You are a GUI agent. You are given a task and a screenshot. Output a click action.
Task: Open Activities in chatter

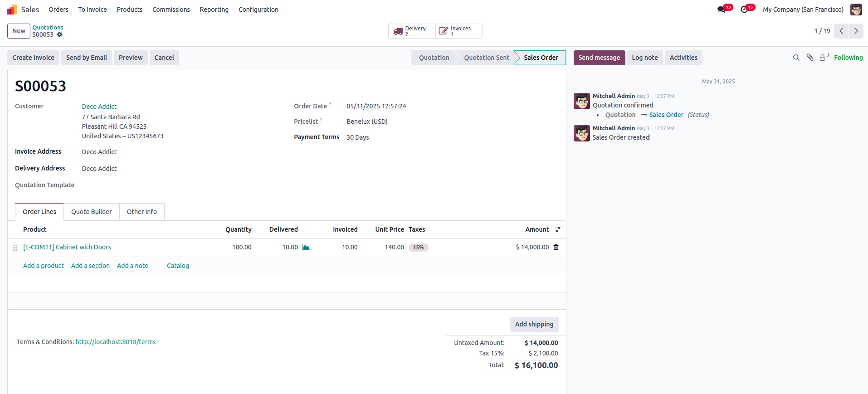[x=683, y=58]
